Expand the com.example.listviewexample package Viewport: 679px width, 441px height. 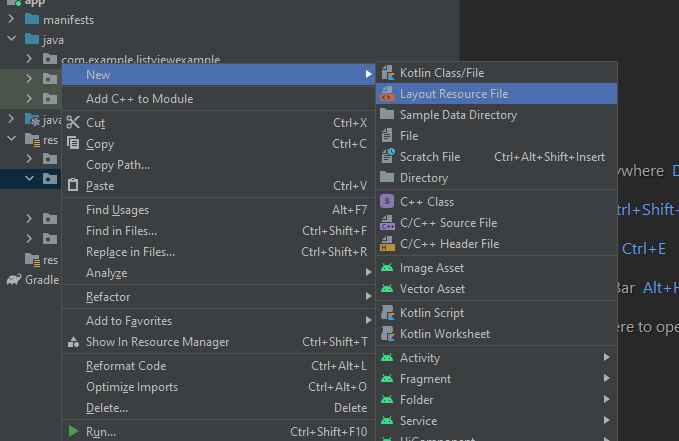click(29, 58)
